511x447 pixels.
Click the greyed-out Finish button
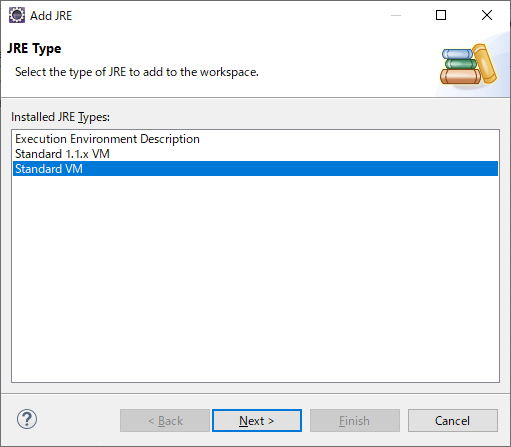(355, 421)
